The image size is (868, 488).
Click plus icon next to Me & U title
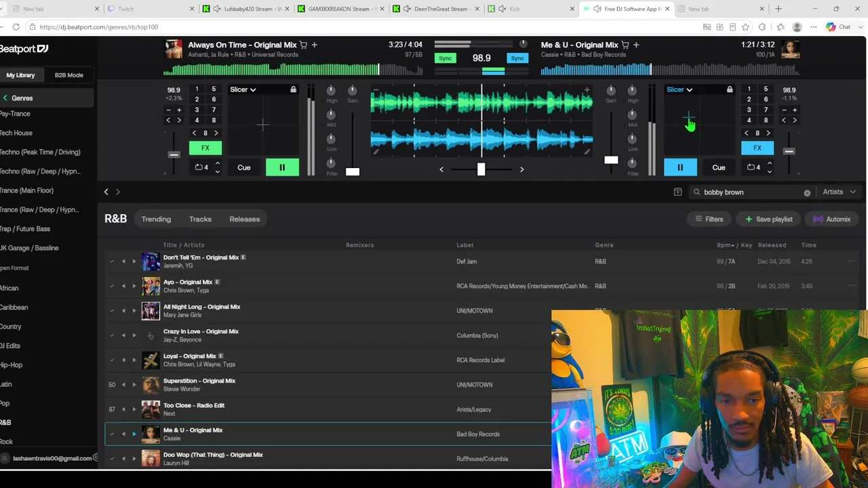(x=636, y=45)
